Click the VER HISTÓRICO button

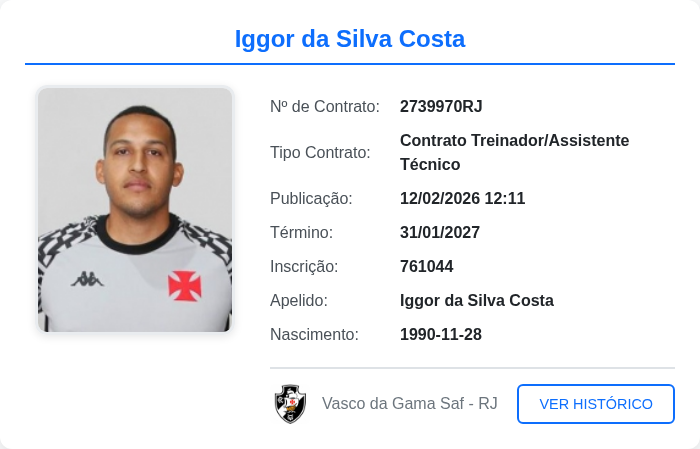[595, 404]
